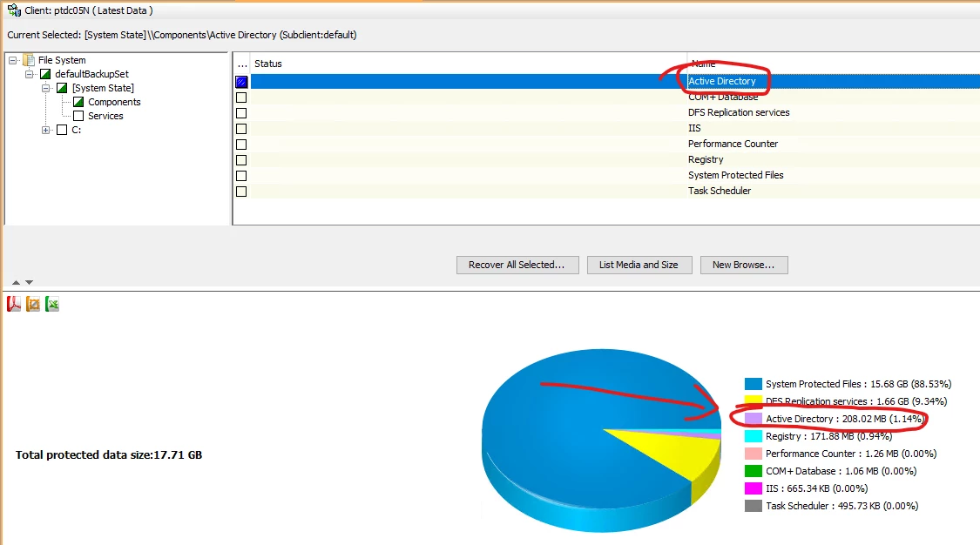Sort by the Status column header

[469, 64]
